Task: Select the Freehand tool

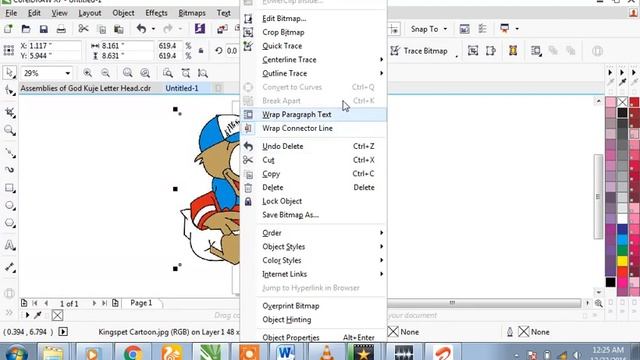Action: point(9,152)
